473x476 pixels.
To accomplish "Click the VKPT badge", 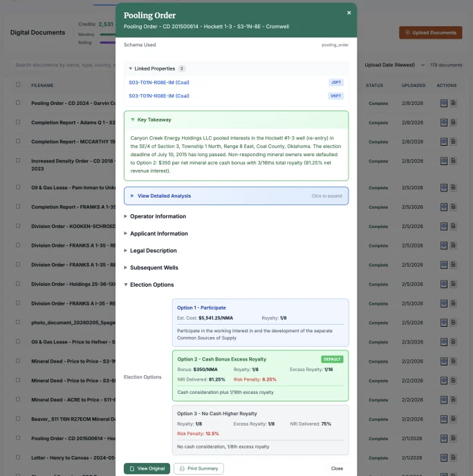I will pyautogui.click(x=335, y=96).
